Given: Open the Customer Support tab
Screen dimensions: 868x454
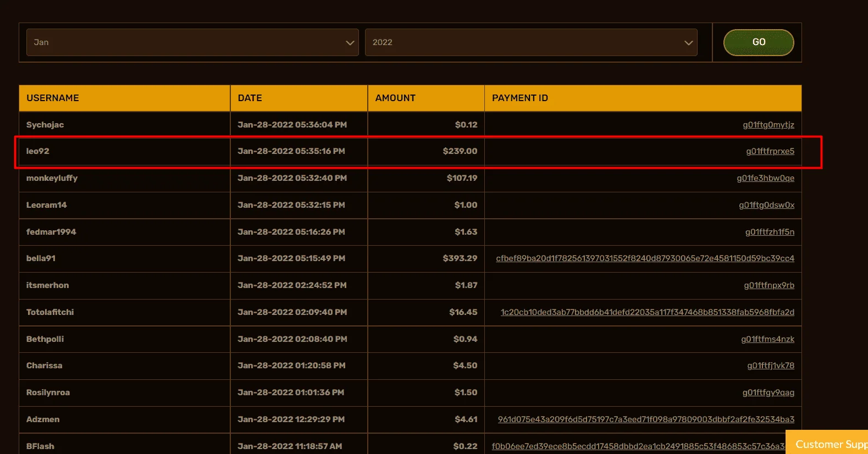Looking at the screenshot, I should [827, 443].
